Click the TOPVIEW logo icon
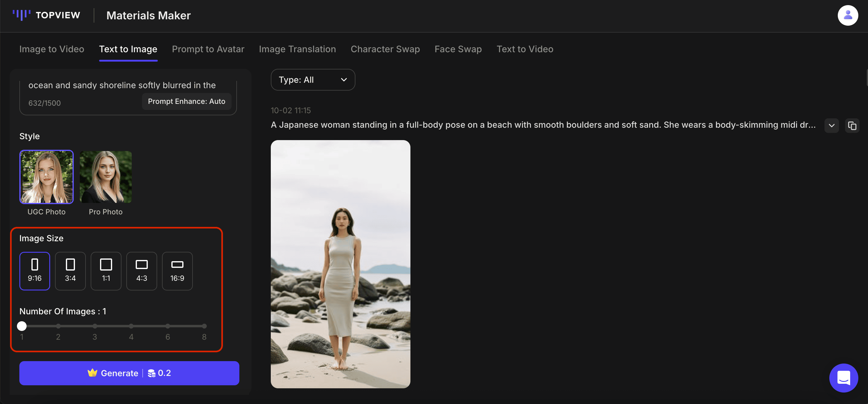This screenshot has width=868, height=404. click(21, 15)
